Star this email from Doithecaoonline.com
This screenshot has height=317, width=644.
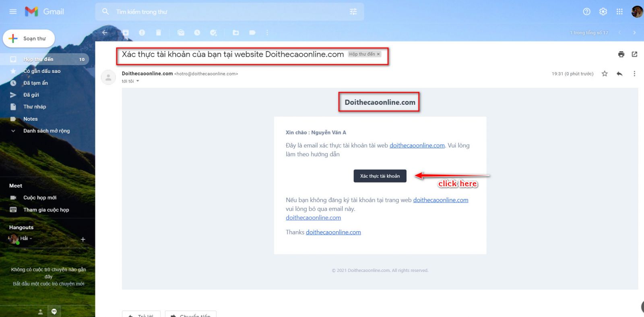coord(605,73)
